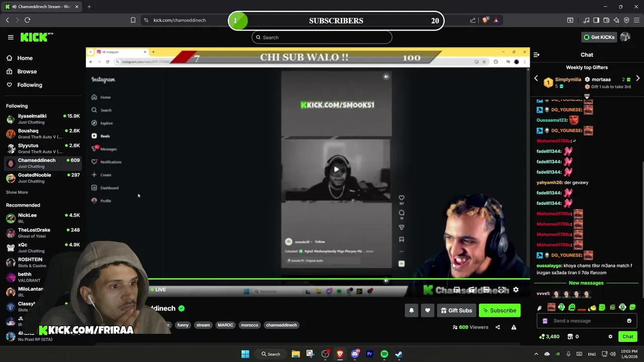Open the Kick shop icon showing 0
644x362 pixels.
tap(573, 337)
